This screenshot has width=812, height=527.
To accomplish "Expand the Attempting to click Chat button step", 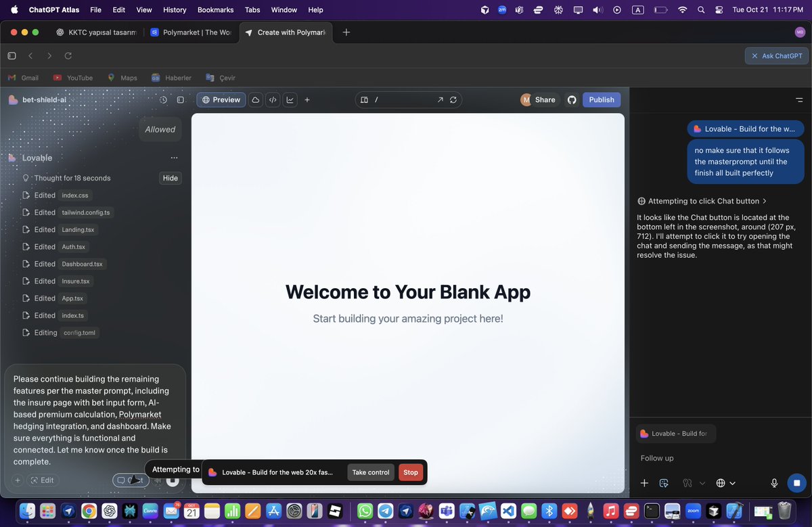I will [x=702, y=201].
